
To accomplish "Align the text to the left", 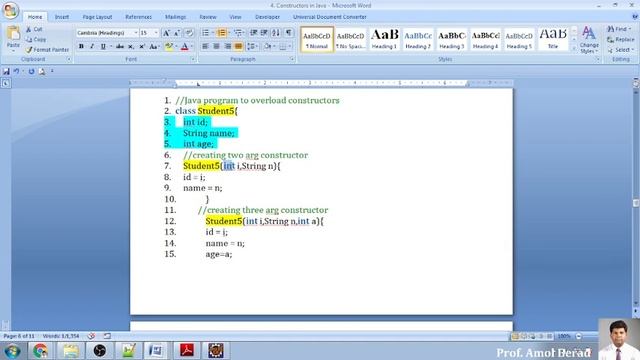I will click(x=205, y=47).
